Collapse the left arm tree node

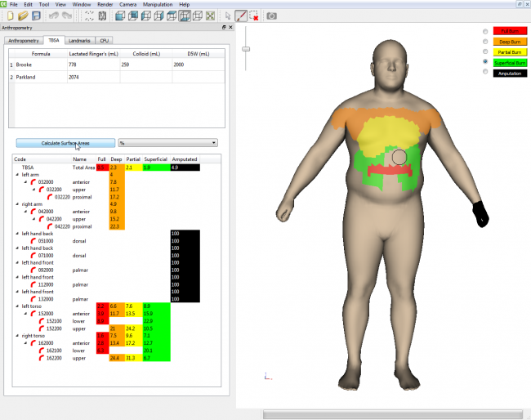coord(18,175)
